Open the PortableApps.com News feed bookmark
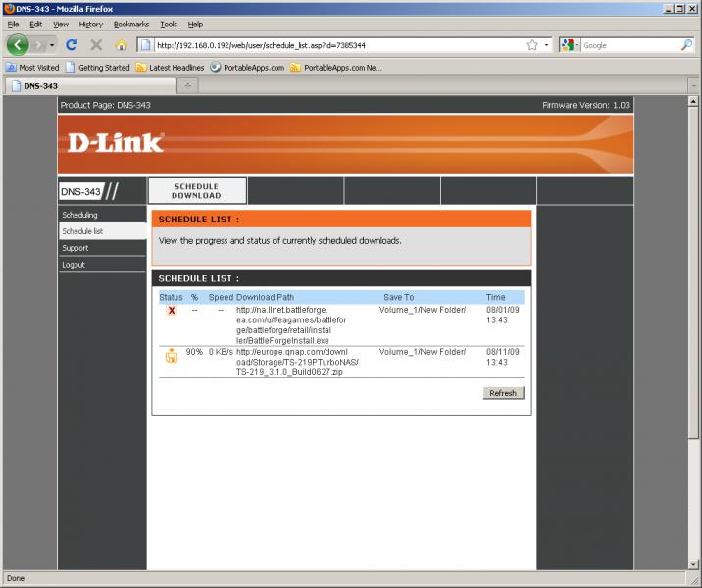This screenshot has height=588, width=702. (335, 68)
